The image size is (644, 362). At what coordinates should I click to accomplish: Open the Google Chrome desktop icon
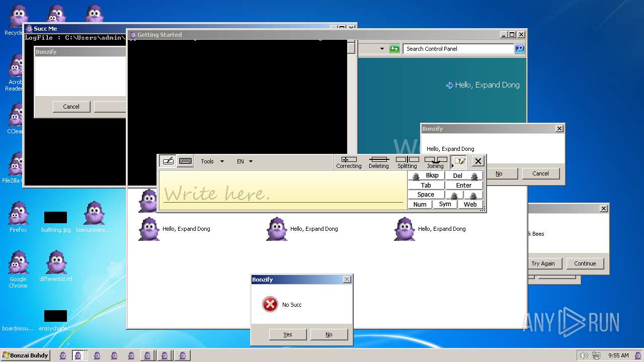(x=18, y=269)
